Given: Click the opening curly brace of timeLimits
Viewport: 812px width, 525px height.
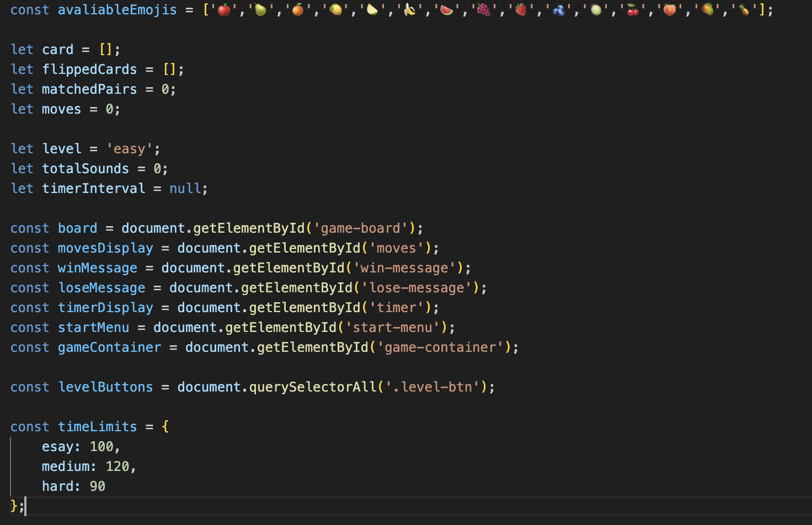Looking at the screenshot, I should point(165,427).
